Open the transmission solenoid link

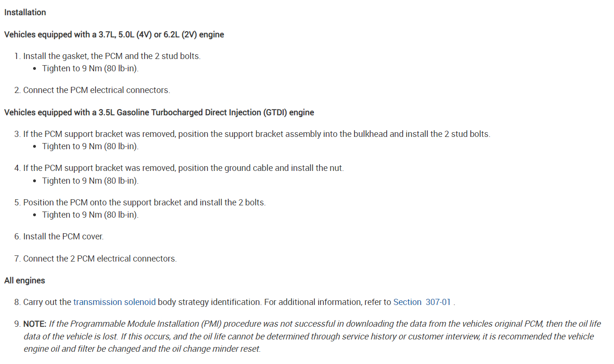(x=114, y=302)
